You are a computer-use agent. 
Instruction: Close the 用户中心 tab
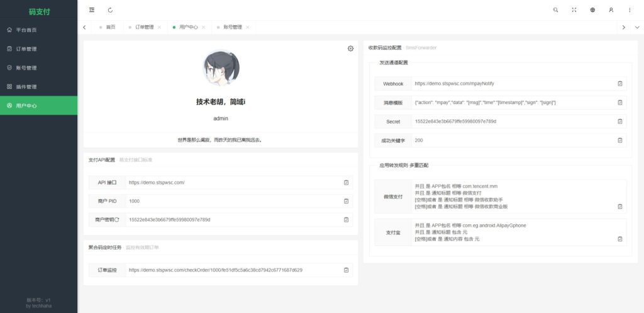[x=203, y=27]
